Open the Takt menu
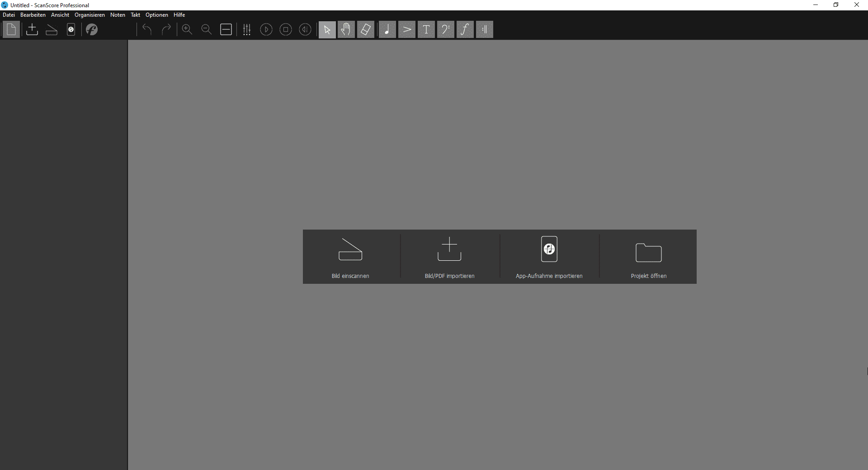The image size is (868, 470). coord(136,15)
